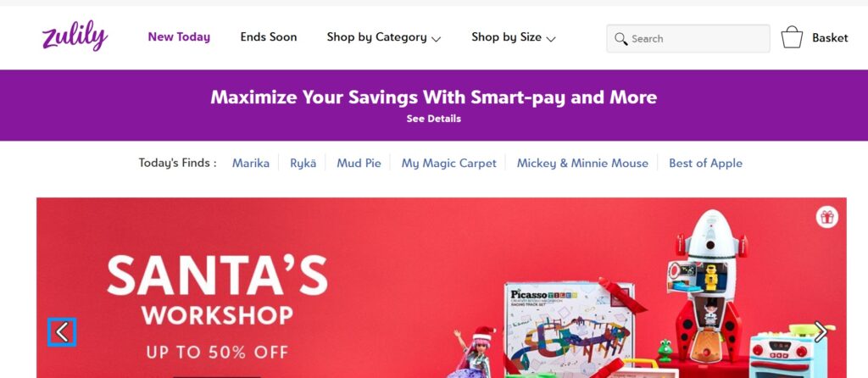
Task: Go to previous banner slide arrow
Action: coord(62,332)
